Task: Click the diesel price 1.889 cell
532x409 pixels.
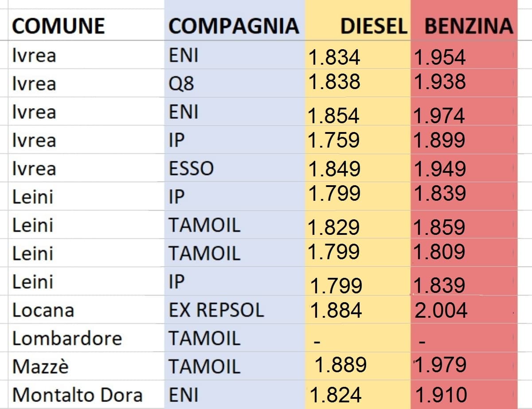Action: pos(340,365)
